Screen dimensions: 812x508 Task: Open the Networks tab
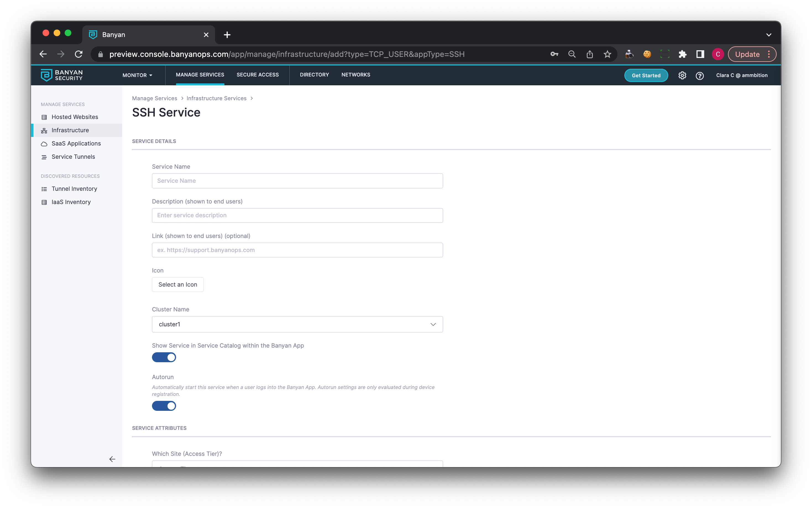pos(356,75)
